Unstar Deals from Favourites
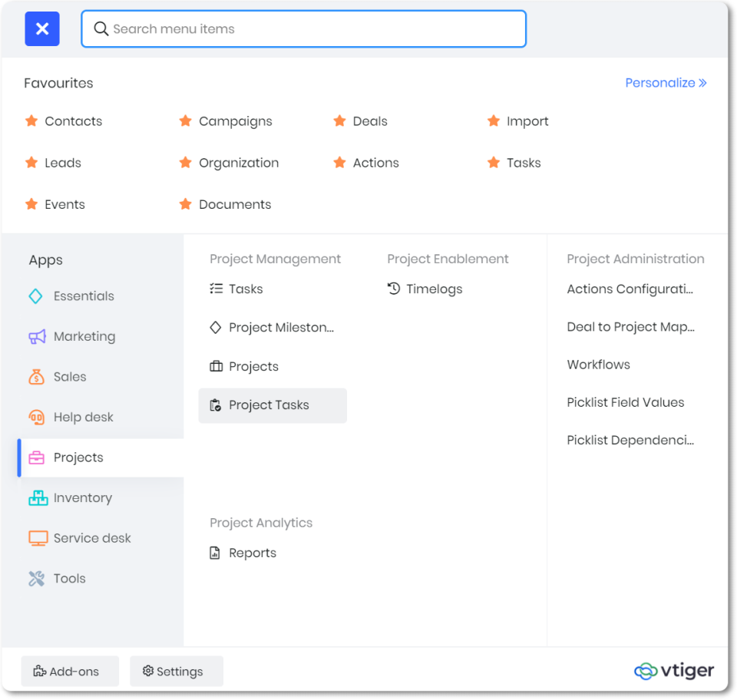737x700 pixels. [339, 121]
